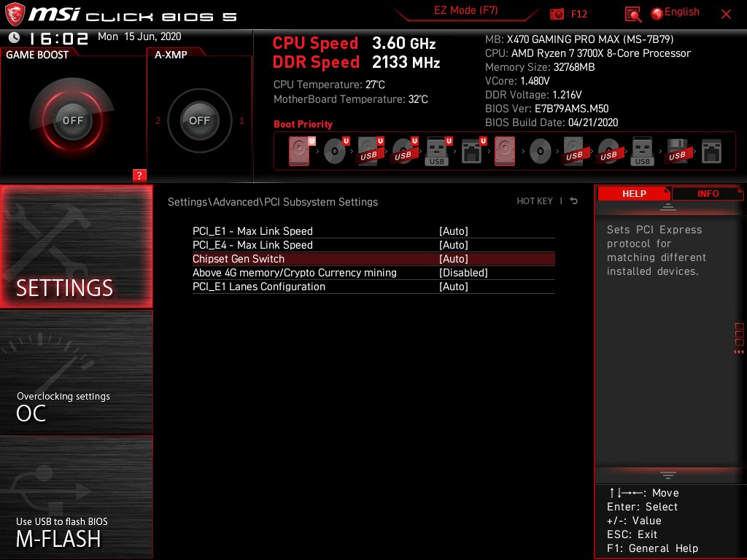Viewport: 747px width, 560px height.
Task: Open the PCI_E4 Max Link Speed dropdown
Action: pos(454,245)
